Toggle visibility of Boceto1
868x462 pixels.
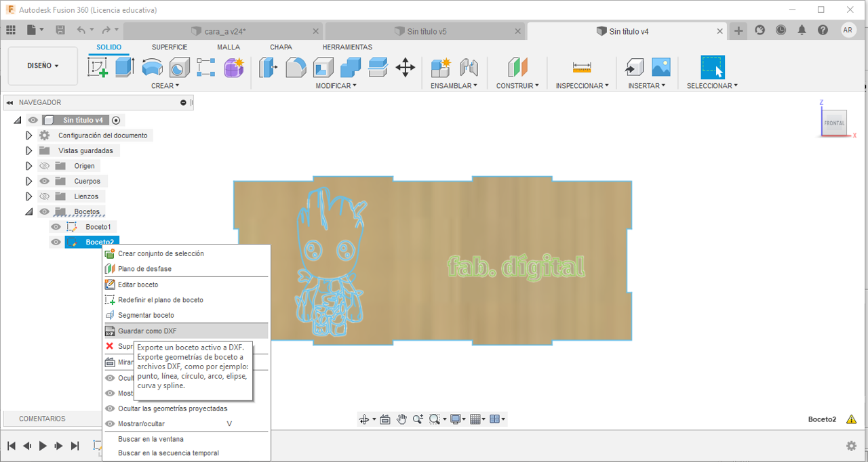click(x=56, y=227)
